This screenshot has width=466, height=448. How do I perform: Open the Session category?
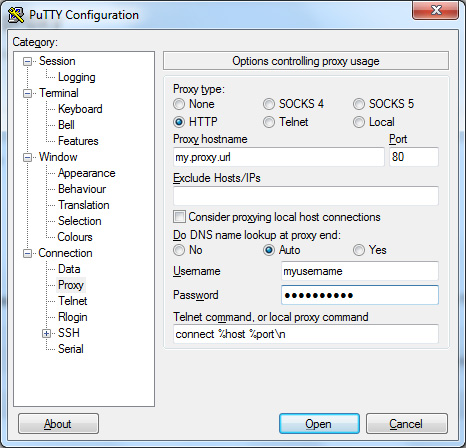click(x=57, y=61)
